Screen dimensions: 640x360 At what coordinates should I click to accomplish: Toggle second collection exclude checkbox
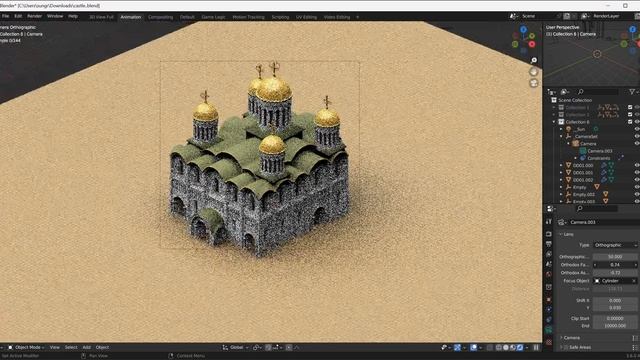630,114
